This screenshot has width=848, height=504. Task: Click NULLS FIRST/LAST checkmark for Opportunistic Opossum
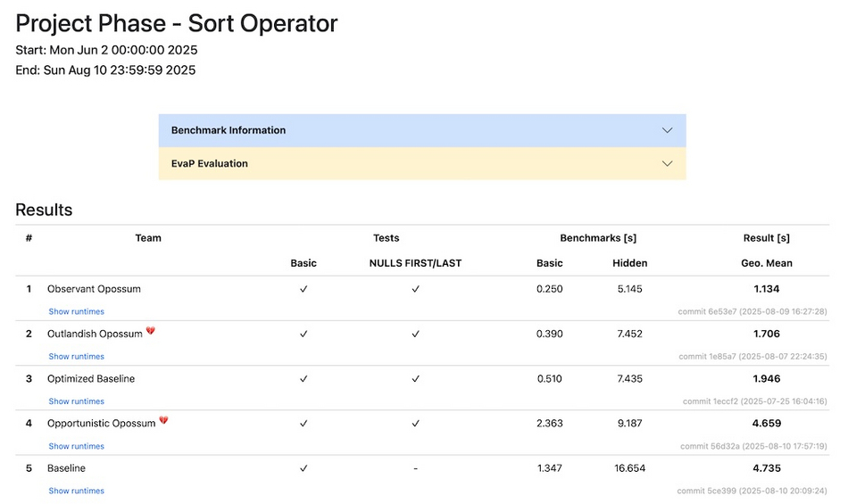click(x=415, y=424)
